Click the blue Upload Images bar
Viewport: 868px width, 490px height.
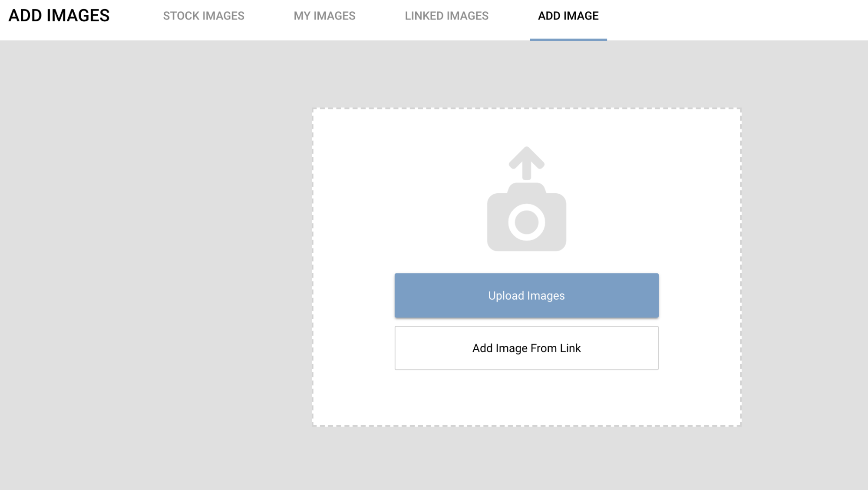point(526,295)
